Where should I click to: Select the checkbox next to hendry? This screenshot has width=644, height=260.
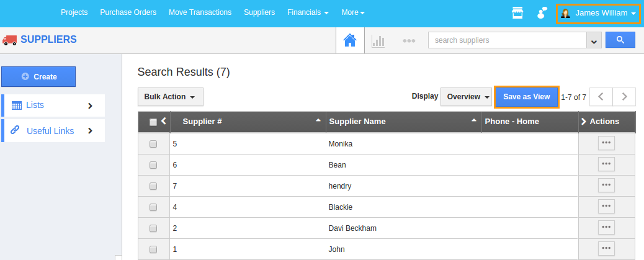click(x=153, y=186)
